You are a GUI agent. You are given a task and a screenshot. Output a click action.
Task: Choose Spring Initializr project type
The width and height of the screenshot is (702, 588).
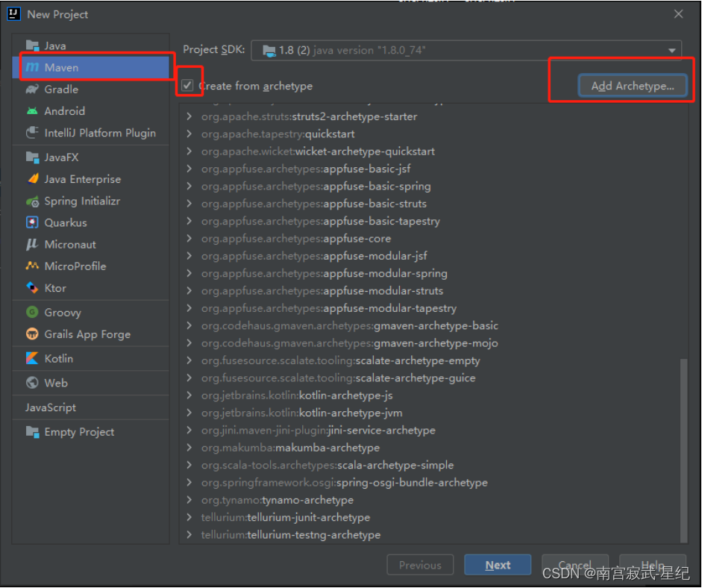click(91, 201)
